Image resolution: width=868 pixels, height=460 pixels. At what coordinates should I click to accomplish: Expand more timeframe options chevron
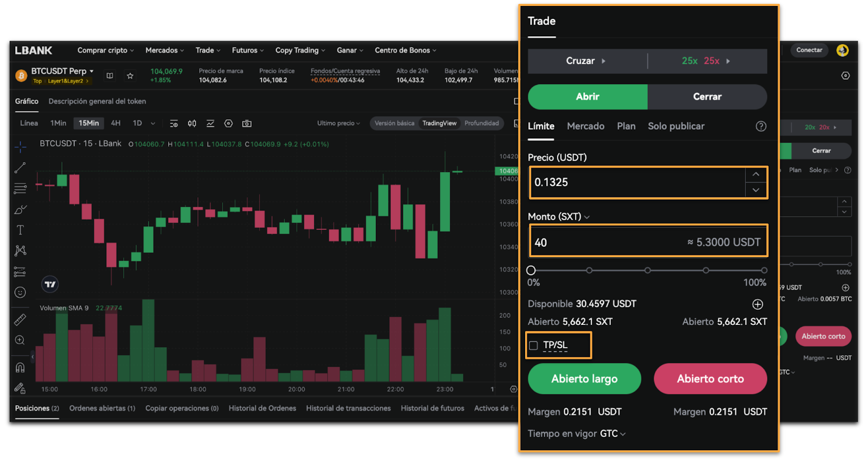coord(153,124)
